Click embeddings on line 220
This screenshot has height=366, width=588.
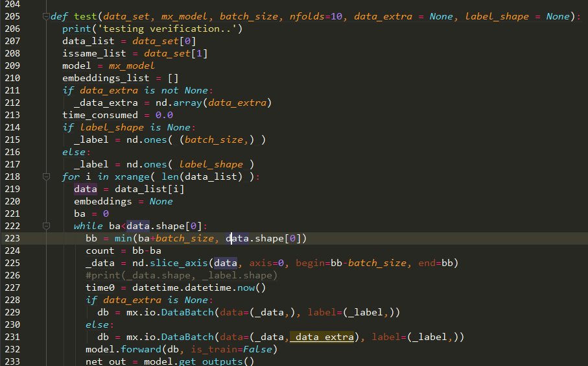(x=102, y=201)
